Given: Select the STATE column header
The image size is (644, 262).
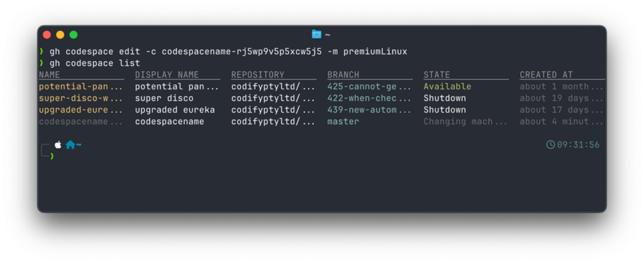Looking at the screenshot, I should pos(436,75).
